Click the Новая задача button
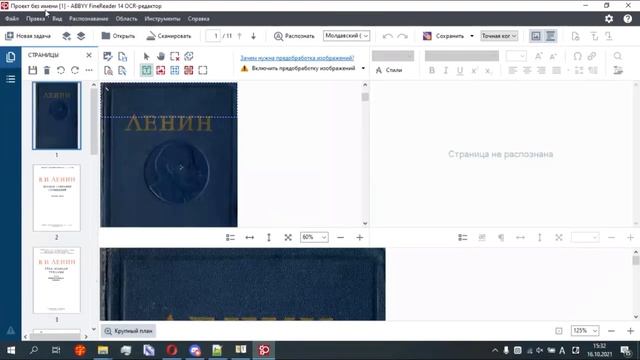This screenshot has height=360, width=640. [x=28, y=36]
